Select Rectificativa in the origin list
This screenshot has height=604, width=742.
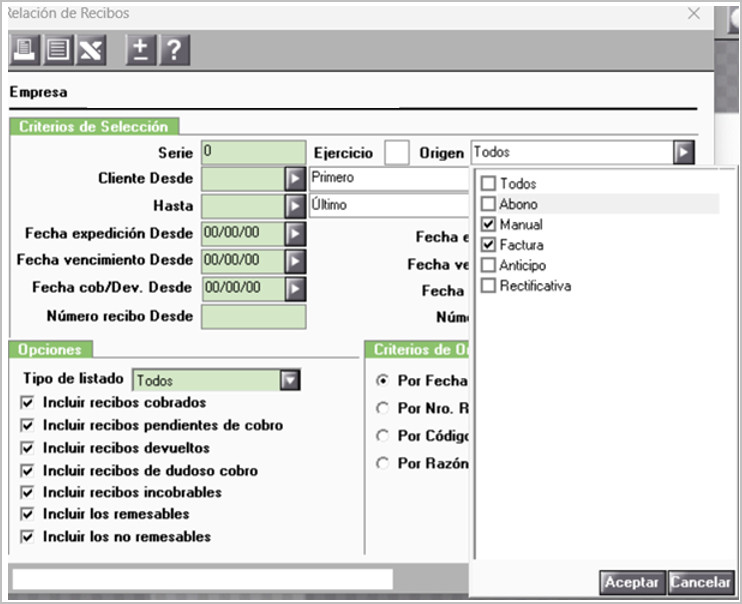tap(526, 285)
